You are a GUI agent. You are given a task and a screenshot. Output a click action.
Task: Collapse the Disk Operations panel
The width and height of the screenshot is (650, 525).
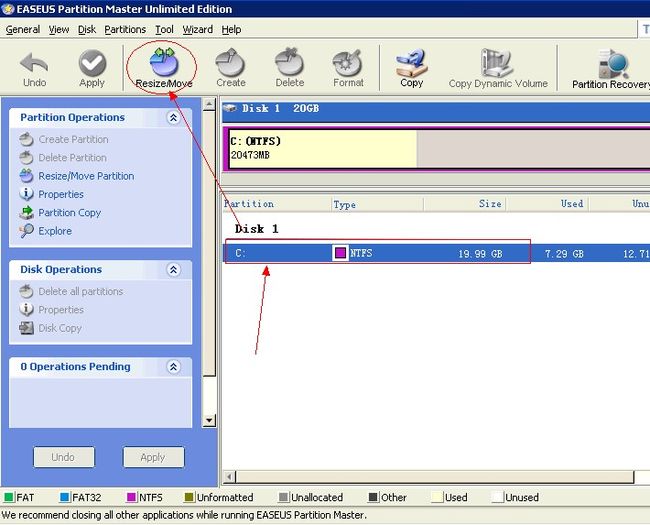tap(173, 270)
